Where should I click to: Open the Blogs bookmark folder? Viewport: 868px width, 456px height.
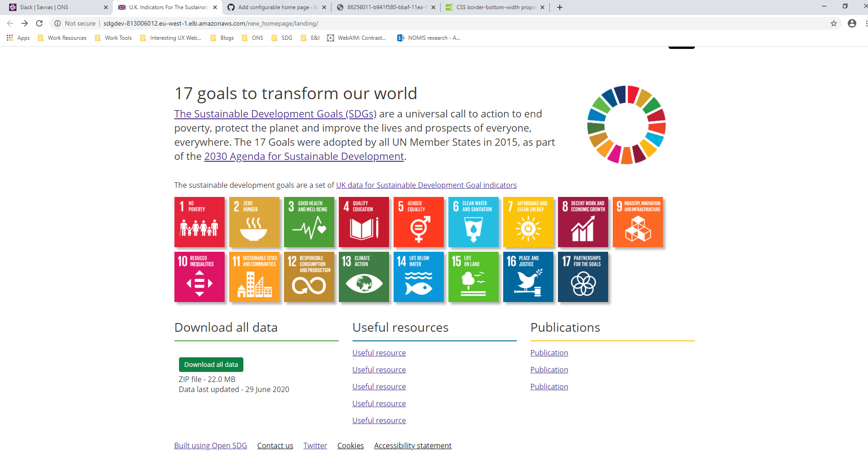(222, 38)
